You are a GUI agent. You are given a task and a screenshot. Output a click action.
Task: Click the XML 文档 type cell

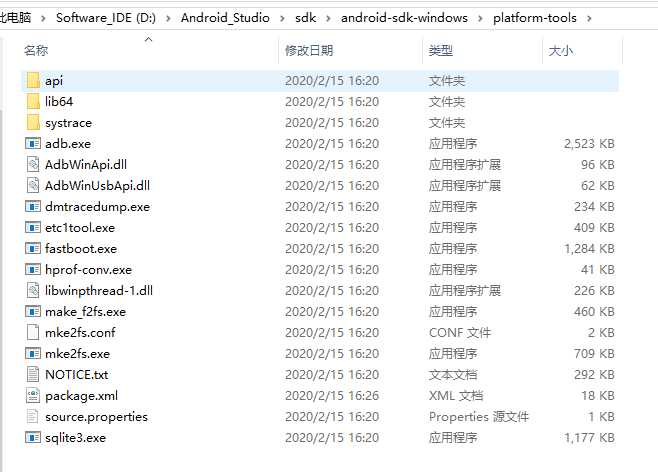(456, 395)
